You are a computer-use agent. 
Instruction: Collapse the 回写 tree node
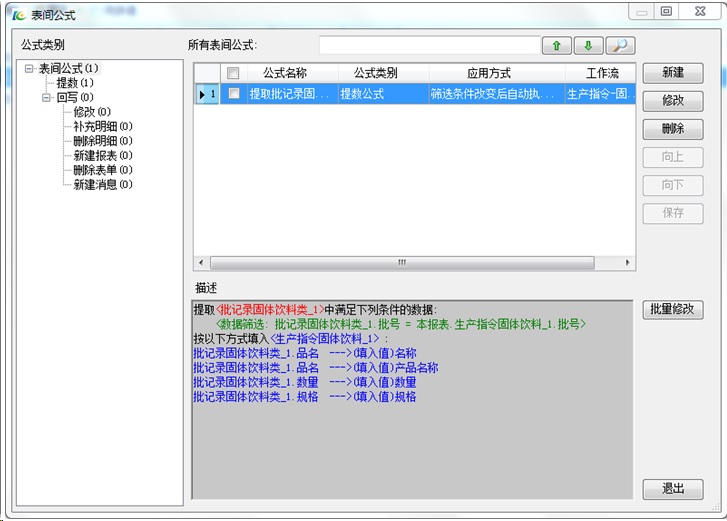tap(46, 98)
